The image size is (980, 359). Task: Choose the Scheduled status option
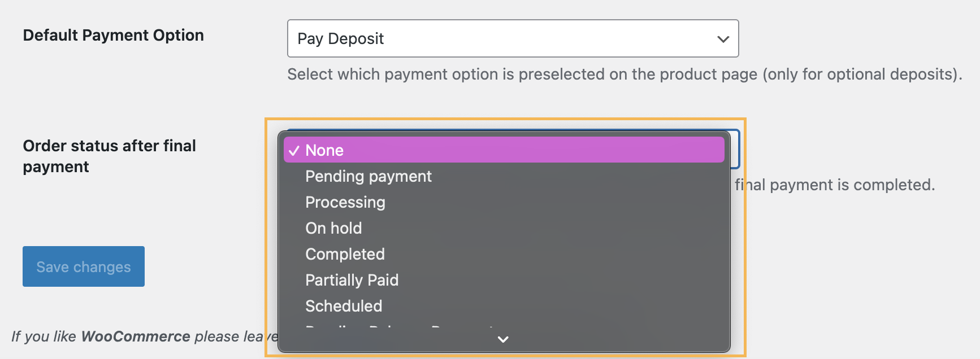point(344,306)
